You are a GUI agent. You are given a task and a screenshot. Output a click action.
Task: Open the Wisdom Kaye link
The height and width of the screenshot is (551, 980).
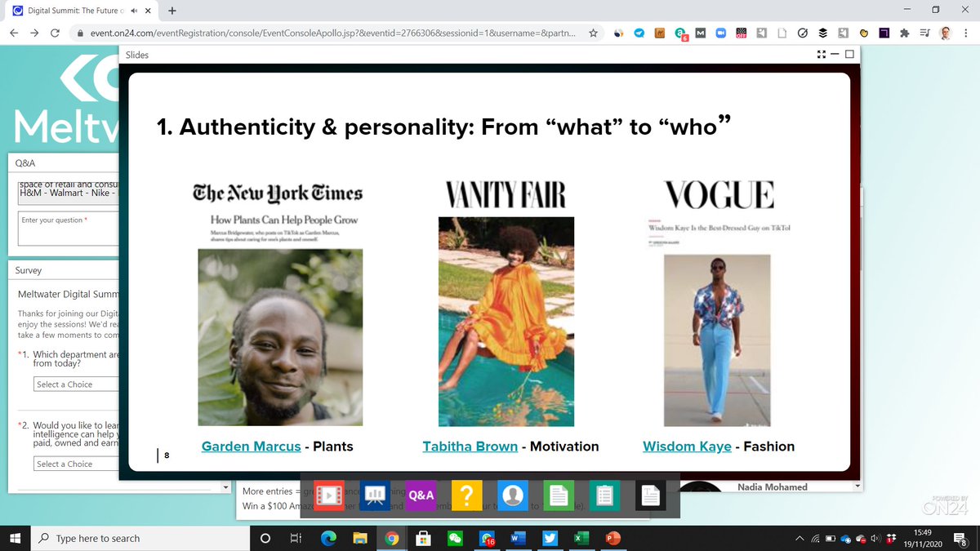coord(687,447)
